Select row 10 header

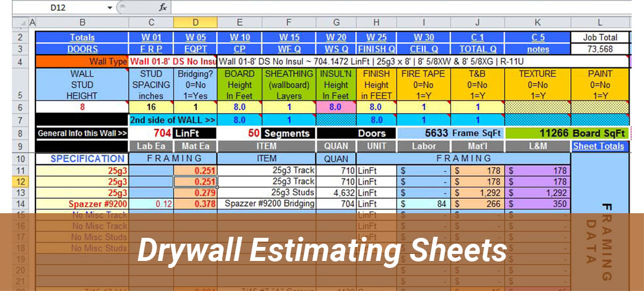[x=20, y=159]
